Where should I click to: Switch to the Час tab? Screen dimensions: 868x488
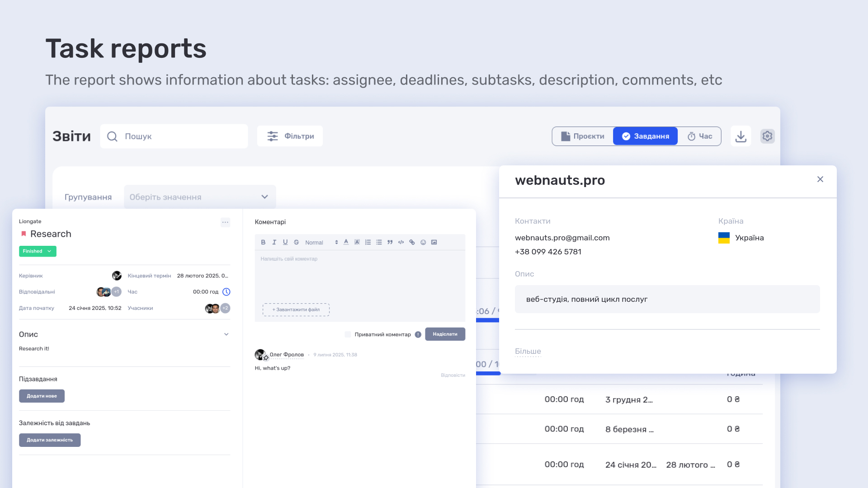point(699,136)
